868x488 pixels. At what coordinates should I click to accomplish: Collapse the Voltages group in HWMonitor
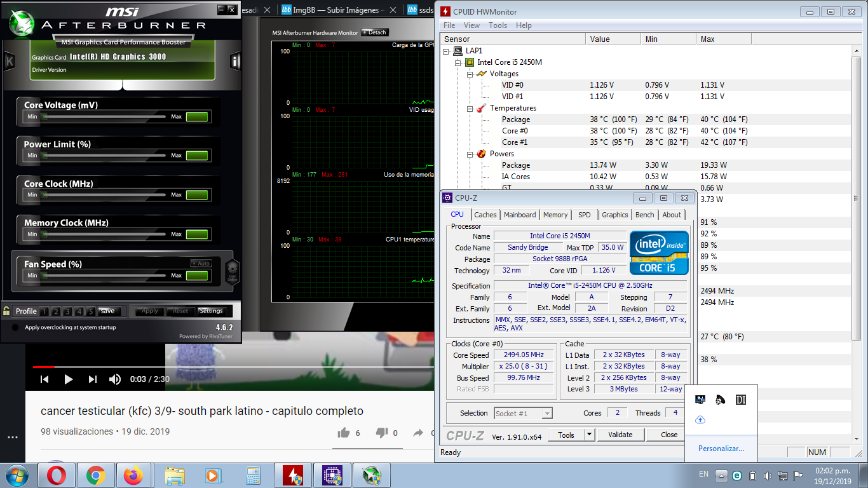click(470, 74)
